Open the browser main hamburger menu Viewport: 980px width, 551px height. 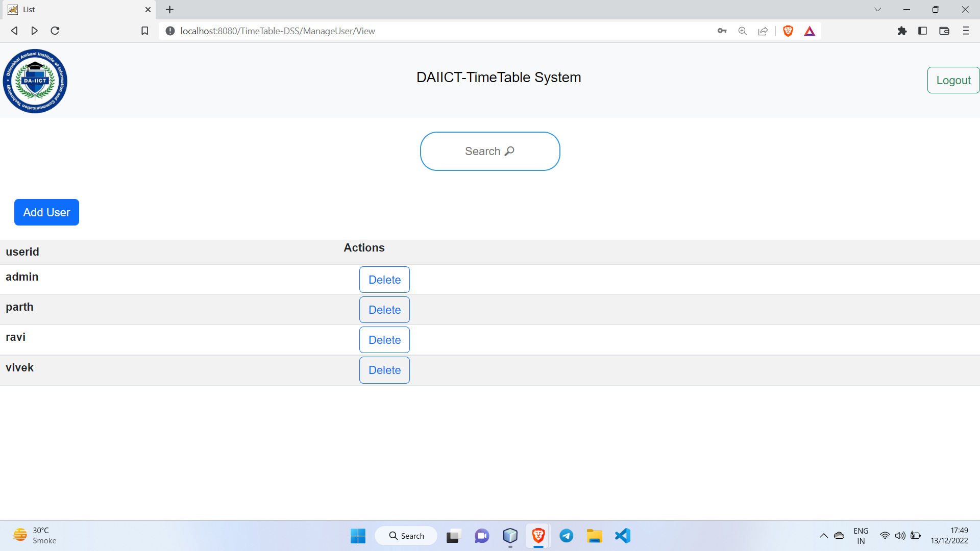[x=966, y=31]
